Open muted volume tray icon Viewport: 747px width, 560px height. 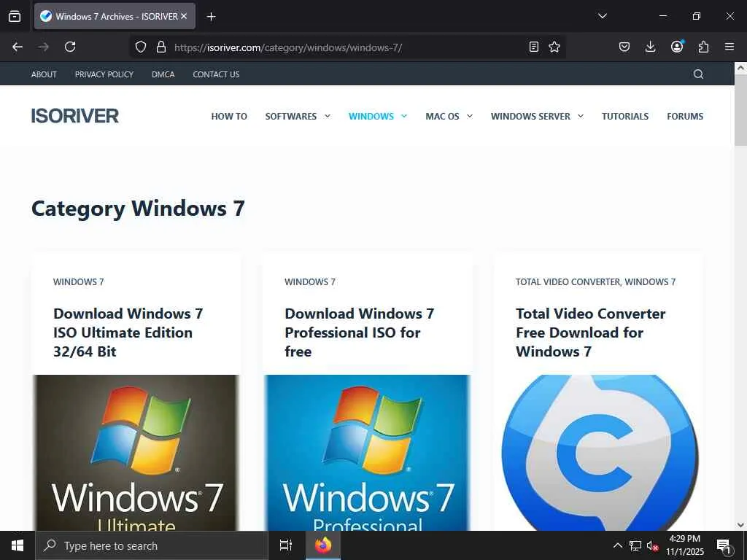(x=652, y=545)
